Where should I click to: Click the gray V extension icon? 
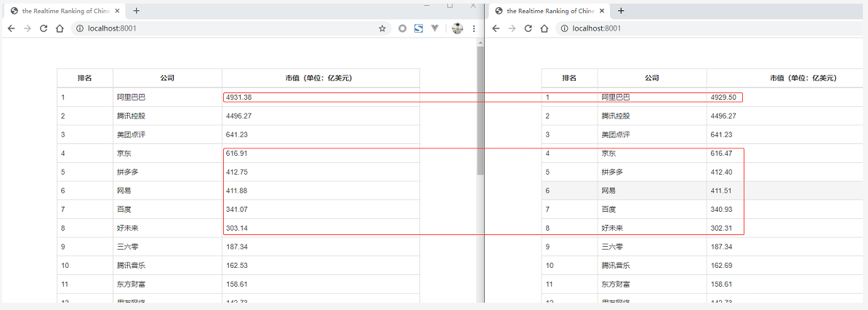[x=435, y=28]
